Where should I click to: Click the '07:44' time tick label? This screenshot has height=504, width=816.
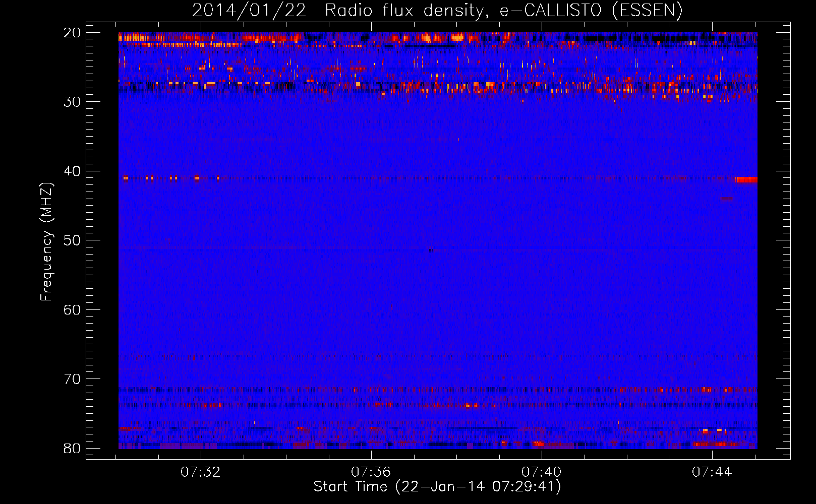(712, 472)
